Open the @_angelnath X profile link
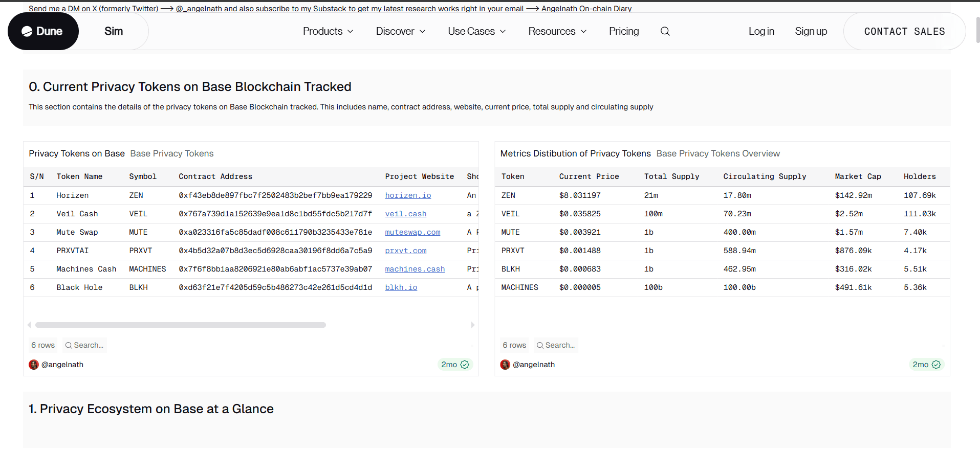Viewport: 980px width, 451px height. click(199, 9)
